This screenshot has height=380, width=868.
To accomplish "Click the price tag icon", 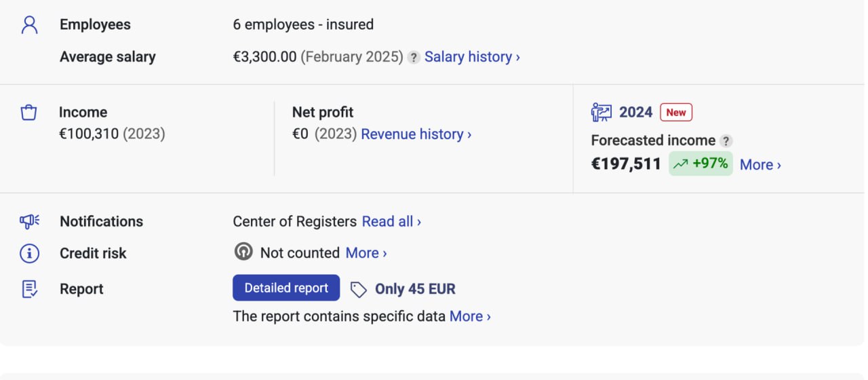I will click(358, 290).
